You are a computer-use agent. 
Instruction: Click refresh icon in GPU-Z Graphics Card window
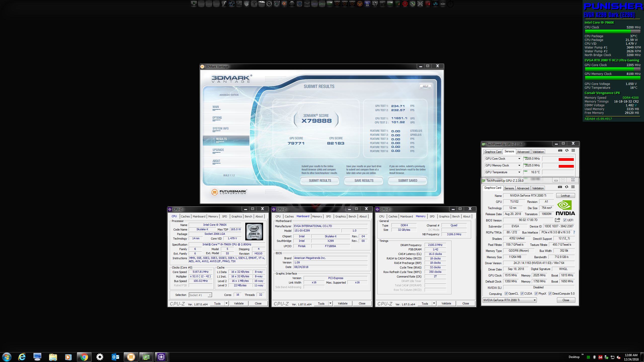coord(567,187)
